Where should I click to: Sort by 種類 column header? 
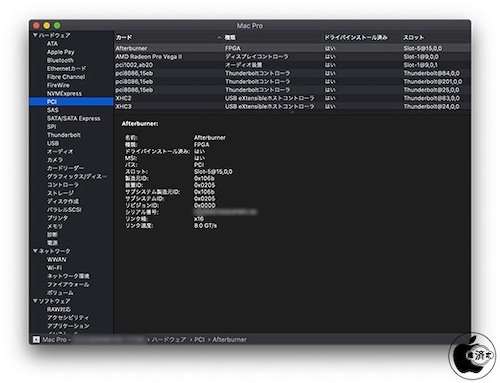[230, 38]
